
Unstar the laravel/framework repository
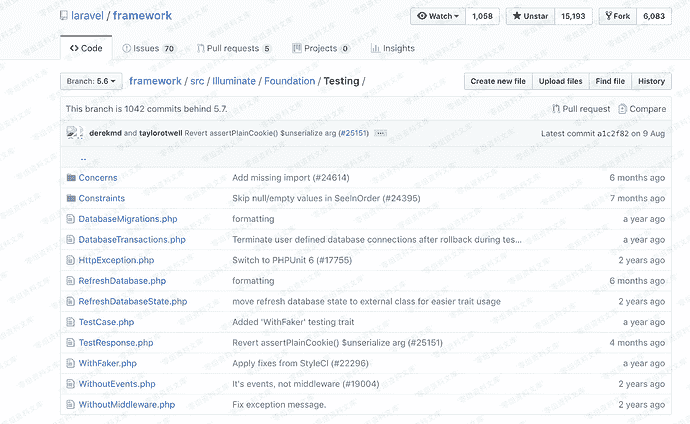[x=529, y=16]
